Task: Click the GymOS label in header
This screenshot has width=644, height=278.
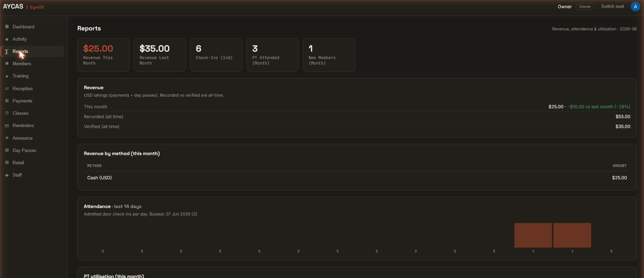Action: pyautogui.click(x=37, y=7)
